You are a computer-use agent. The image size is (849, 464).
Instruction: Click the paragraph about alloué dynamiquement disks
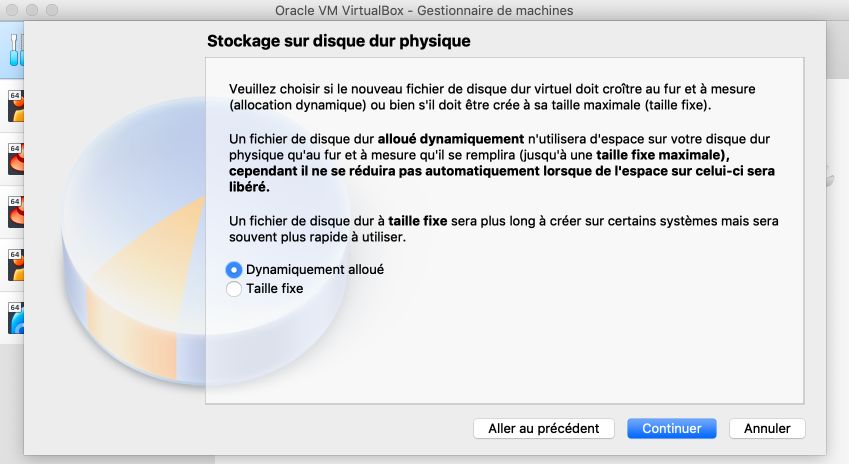pyautogui.click(x=502, y=163)
